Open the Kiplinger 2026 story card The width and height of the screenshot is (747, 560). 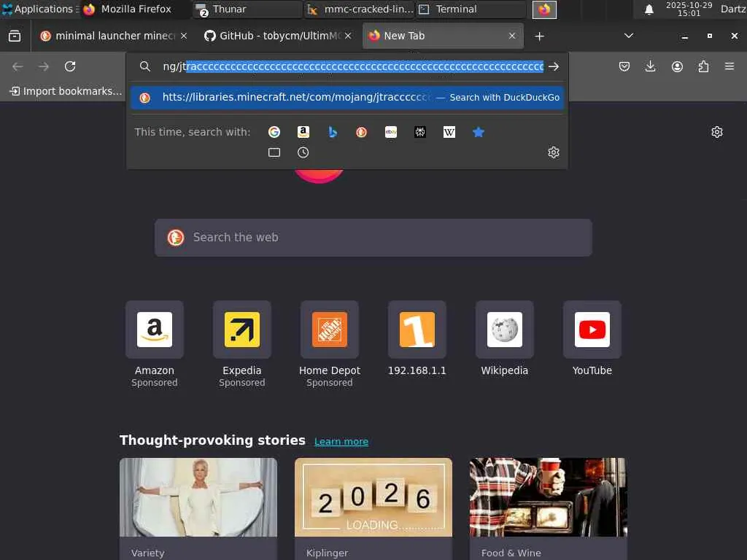[x=373, y=508]
